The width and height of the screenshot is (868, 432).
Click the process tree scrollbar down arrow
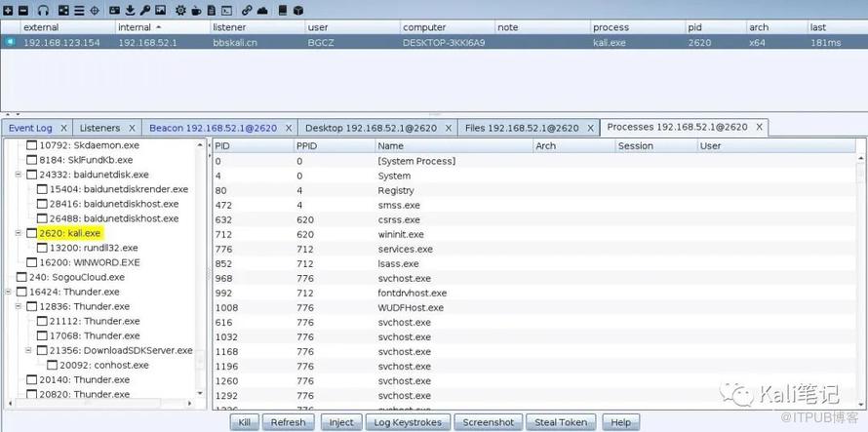tap(201, 393)
